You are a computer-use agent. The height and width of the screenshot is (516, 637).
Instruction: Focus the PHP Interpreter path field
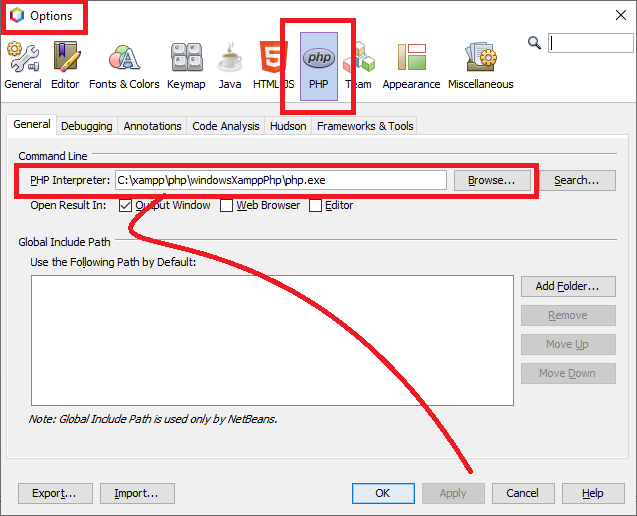281,180
